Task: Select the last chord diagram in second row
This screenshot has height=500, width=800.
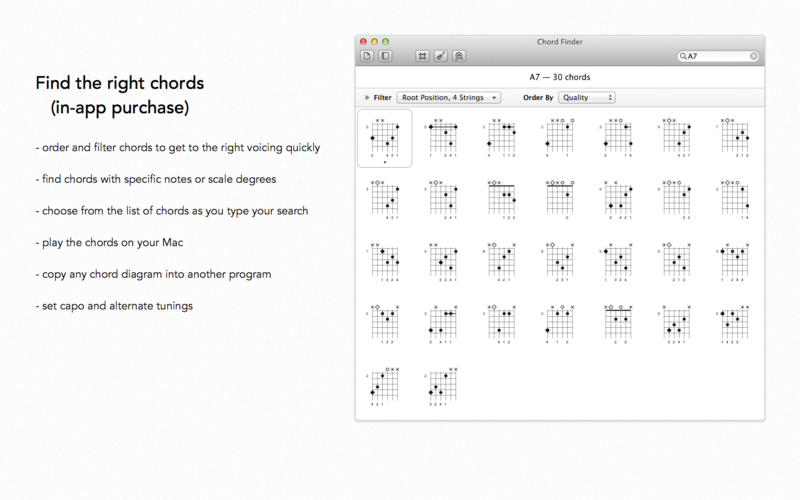Action: pos(735,200)
